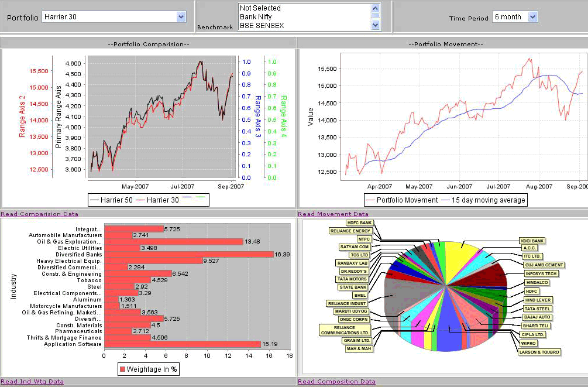
Task: Click the GRASIM LTD. pie label
Action: pos(357,341)
